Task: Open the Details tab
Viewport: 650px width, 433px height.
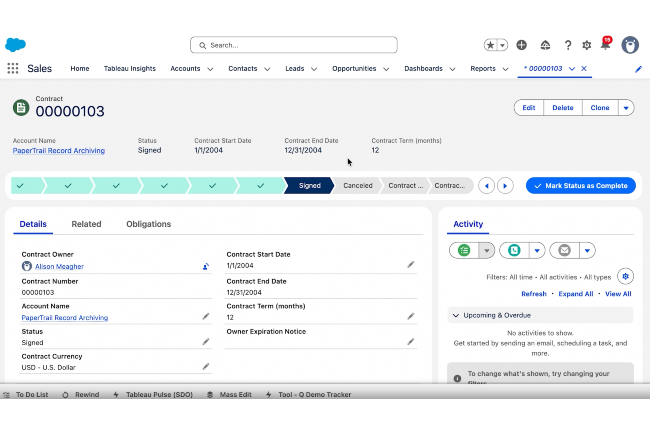Action: 33,224
